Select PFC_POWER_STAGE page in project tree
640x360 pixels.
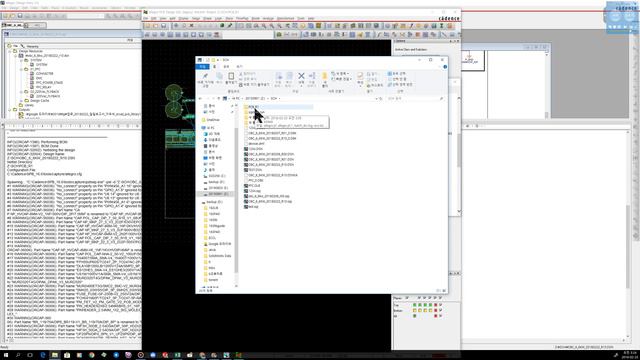click(47, 82)
